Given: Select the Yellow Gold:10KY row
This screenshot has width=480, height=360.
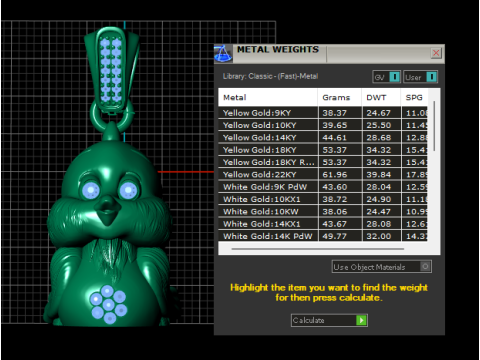Looking at the screenshot, I should coord(323,125).
